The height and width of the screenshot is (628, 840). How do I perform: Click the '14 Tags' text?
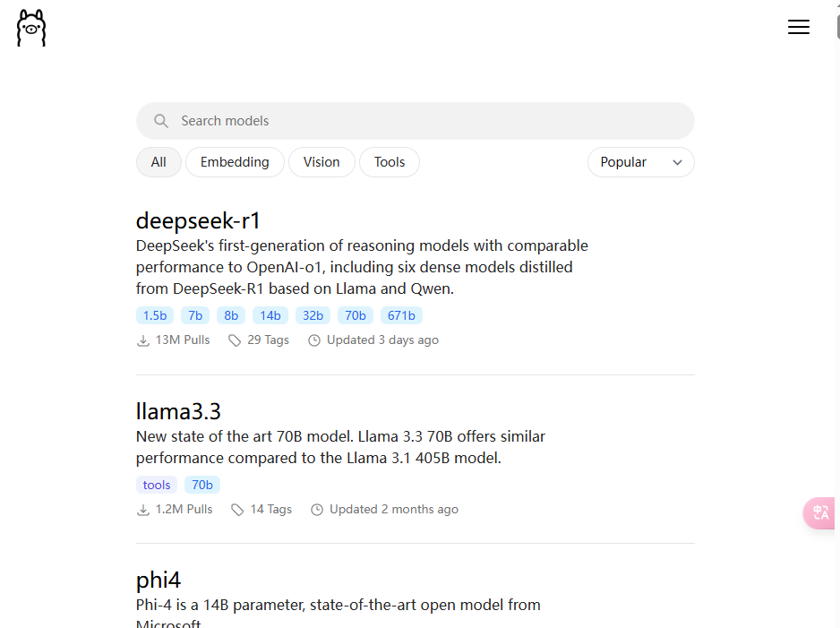[271, 510]
